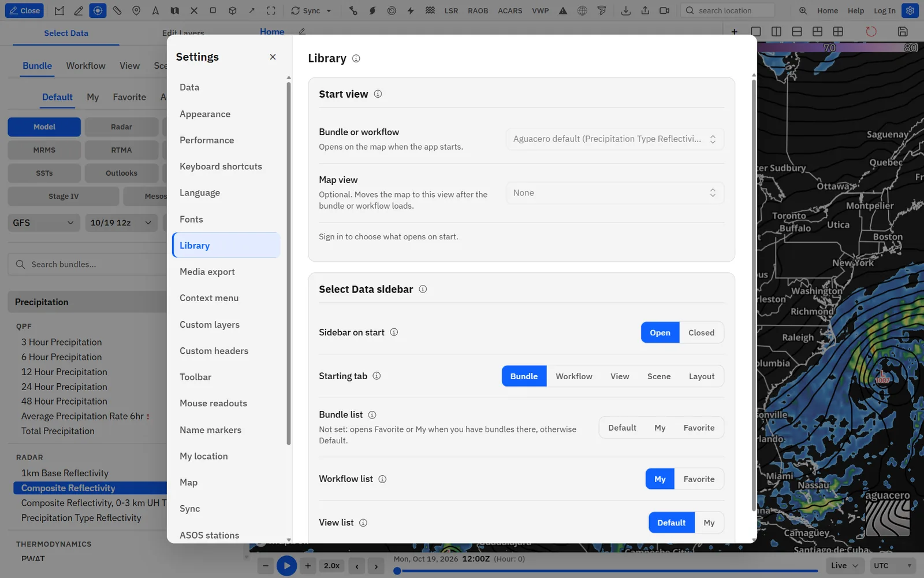Select the text annotation A tool

(155, 10)
